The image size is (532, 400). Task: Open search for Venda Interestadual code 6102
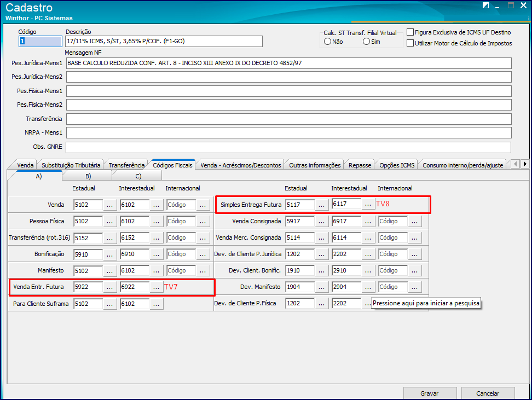[x=156, y=205]
